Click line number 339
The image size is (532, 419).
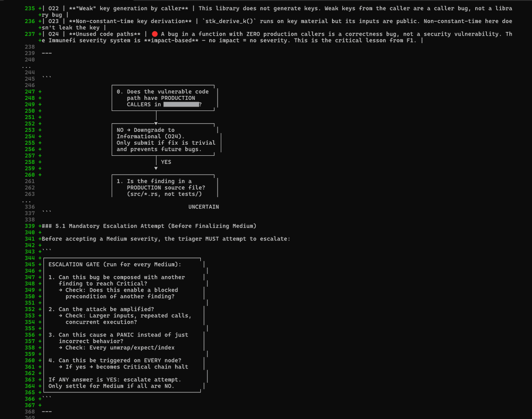pos(30,226)
